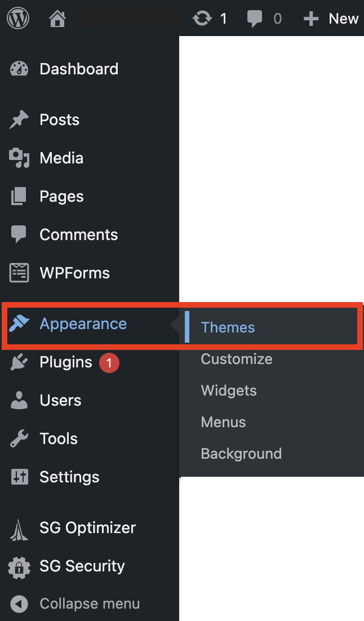Click the WPForms icon

coord(19,273)
